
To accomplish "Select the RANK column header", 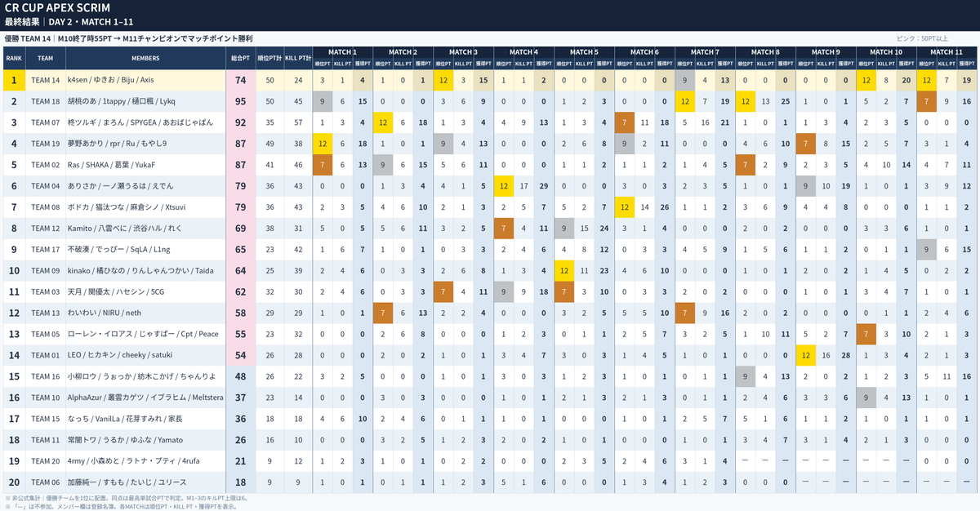I will point(14,58).
